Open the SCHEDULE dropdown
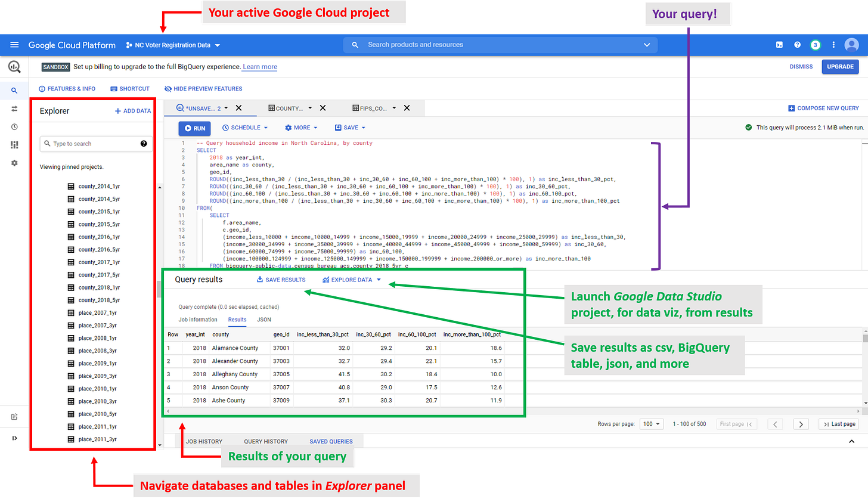 point(245,128)
